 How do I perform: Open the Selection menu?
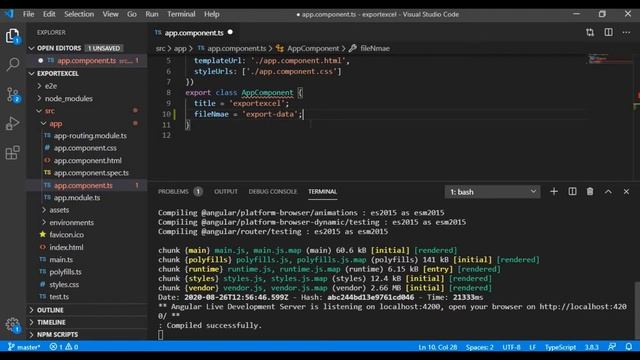79,14
